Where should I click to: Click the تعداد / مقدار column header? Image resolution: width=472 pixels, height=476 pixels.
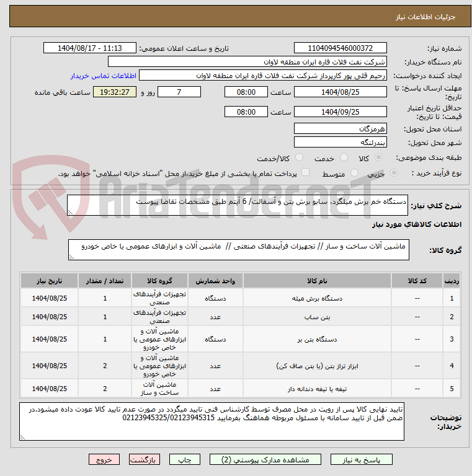click(x=105, y=281)
